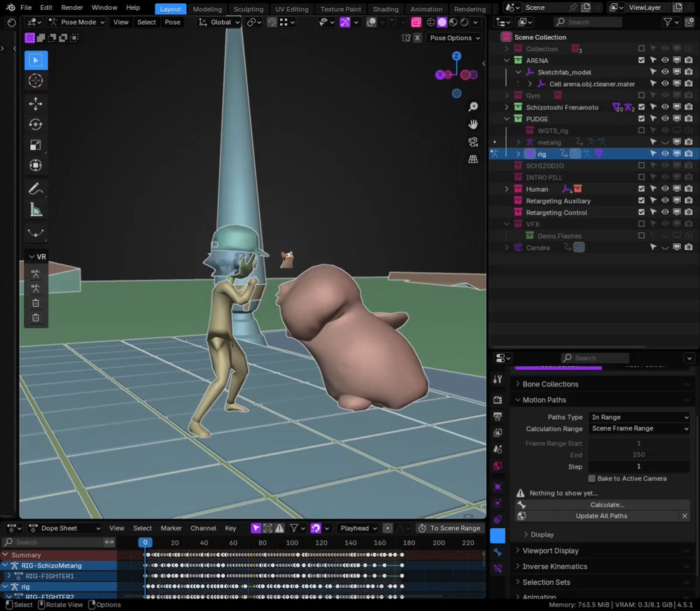Select the Scale tool
The image size is (700, 611).
pos(36,145)
